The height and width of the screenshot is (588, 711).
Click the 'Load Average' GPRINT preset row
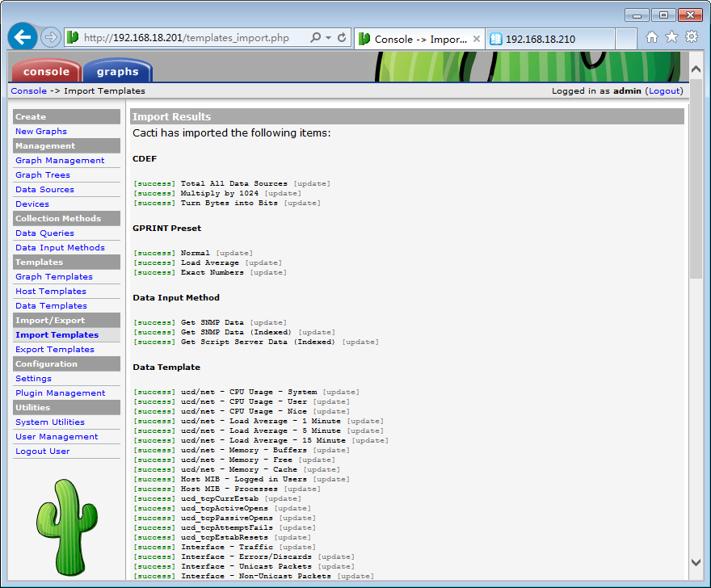[x=208, y=262]
